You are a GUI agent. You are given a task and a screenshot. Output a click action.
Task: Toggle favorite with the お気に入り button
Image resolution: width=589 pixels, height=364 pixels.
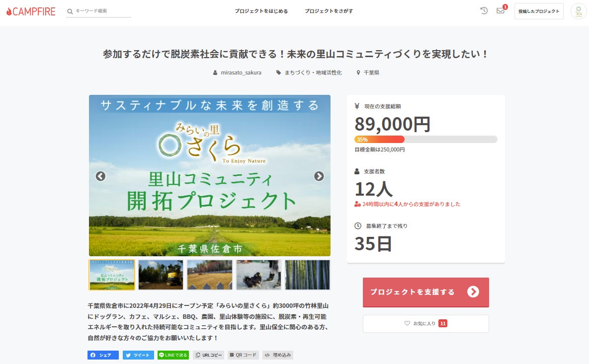(x=425, y=323)
